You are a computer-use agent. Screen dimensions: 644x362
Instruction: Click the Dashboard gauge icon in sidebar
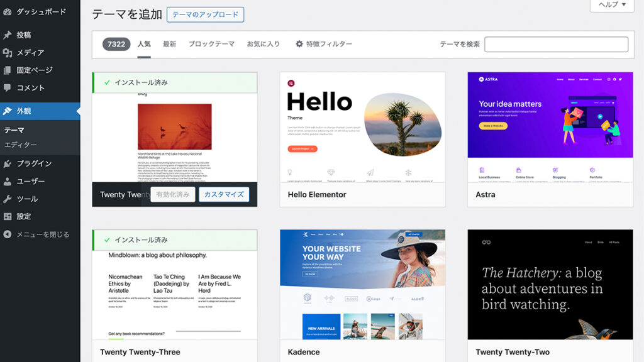point(8,12)
